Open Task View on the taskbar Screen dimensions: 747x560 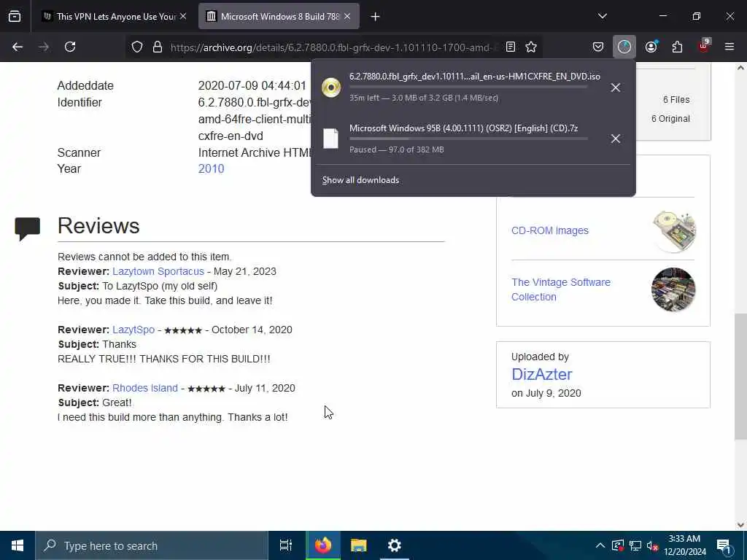click(286, 545)
